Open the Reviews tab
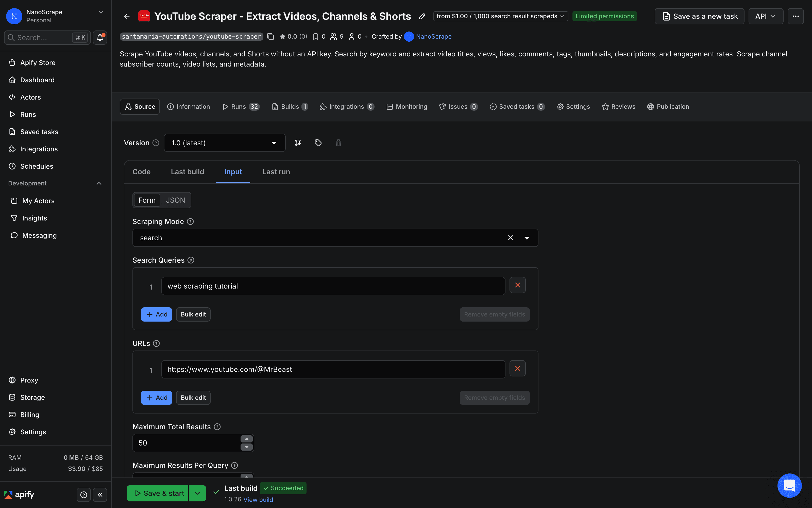This screenshot has width=812, height=508. point(619,106)
